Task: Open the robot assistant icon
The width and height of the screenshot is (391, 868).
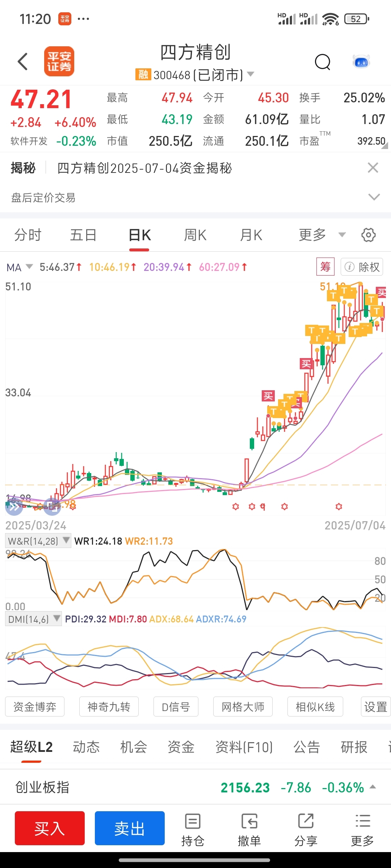Action: 361,62
